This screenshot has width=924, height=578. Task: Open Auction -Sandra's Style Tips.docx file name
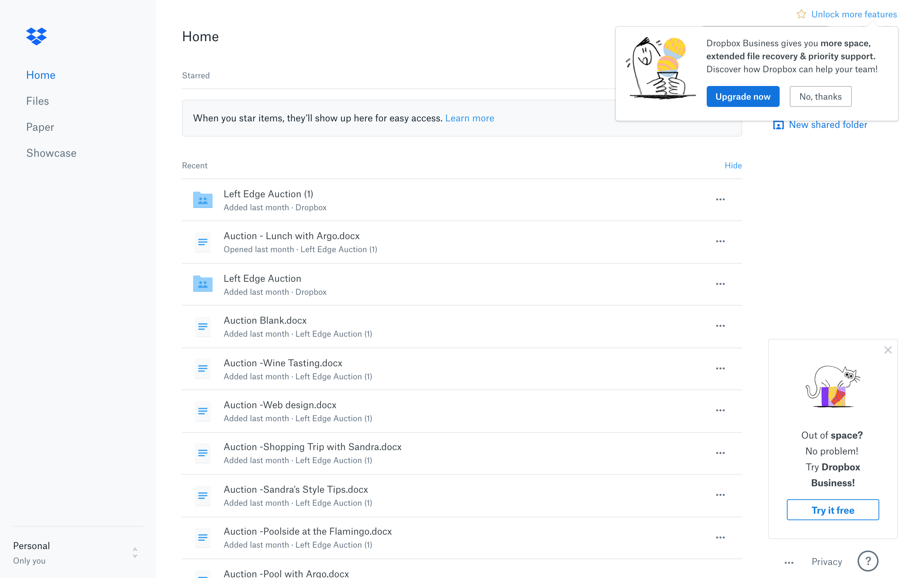click(296, 489)
